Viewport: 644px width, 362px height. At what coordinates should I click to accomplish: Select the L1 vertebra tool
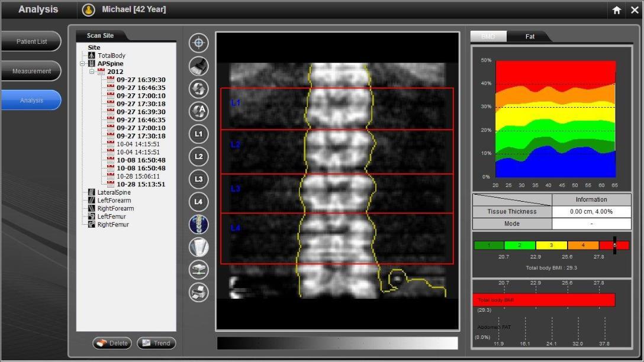[x=198, y=134]
